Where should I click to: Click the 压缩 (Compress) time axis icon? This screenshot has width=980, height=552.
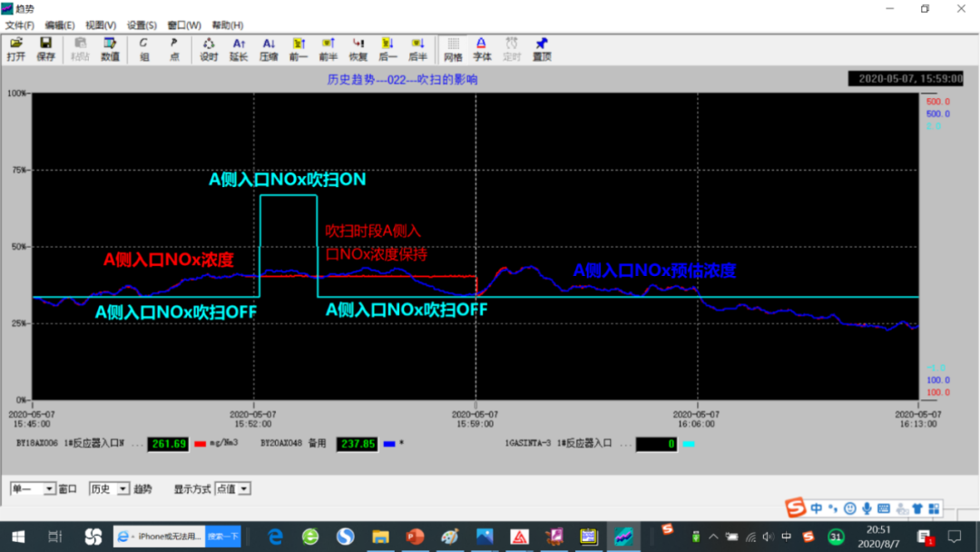click(x=269, y=49)
